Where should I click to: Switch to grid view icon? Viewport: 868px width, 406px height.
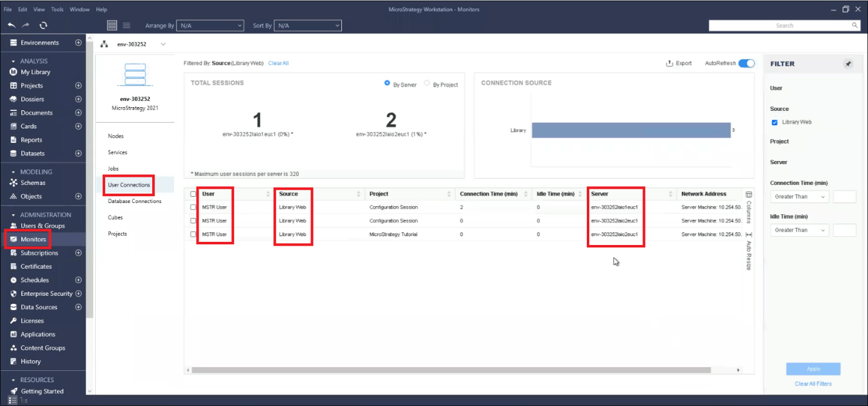coord(112,25)
